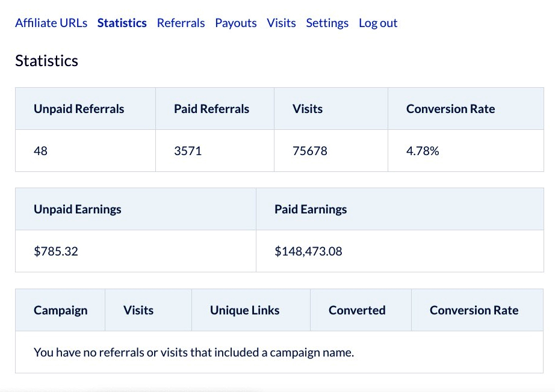Select the paid earnings amount $148,473.08
The height and width of the screenshot is (392, 558).
pos(308,251)
